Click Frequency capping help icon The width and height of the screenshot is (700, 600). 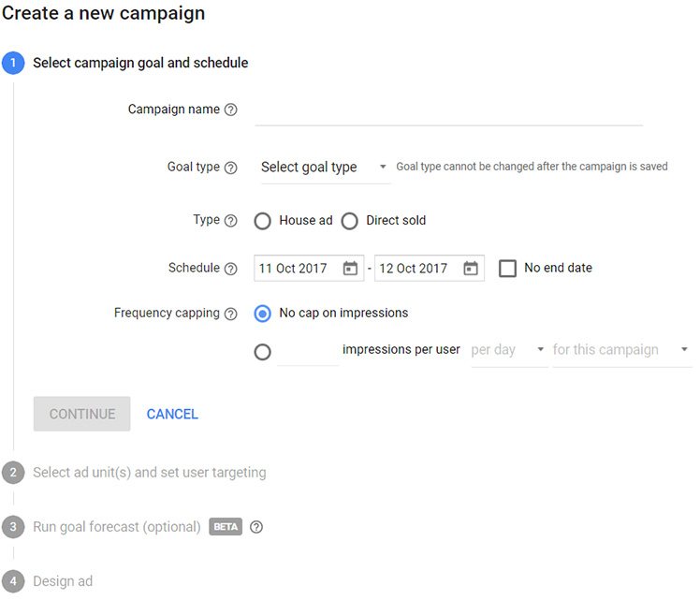pyautogui.click(x=230, y=314)
